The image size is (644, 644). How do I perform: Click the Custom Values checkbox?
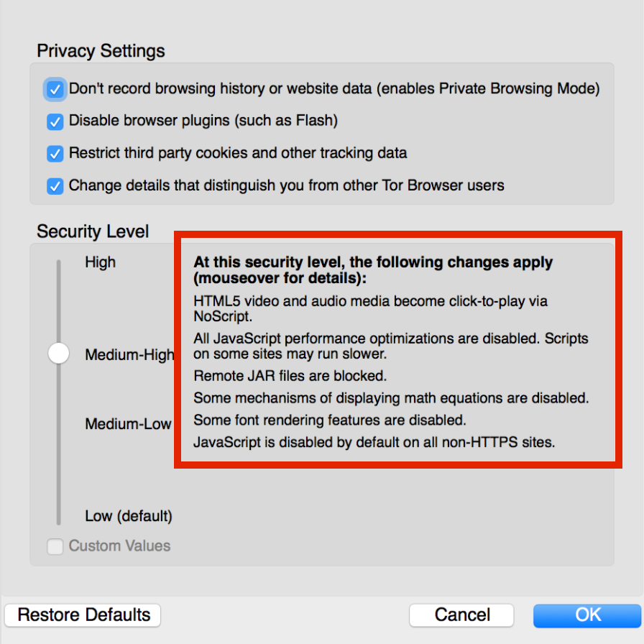(55, 546)
